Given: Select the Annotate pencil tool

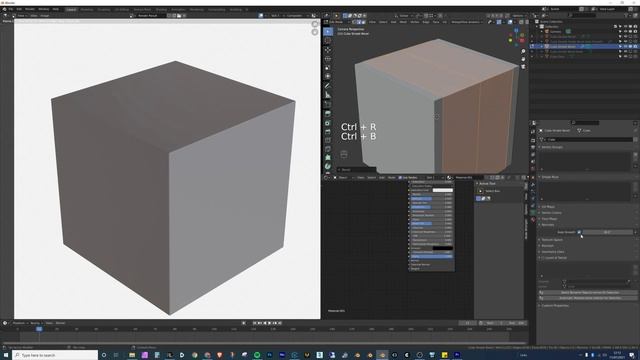Looking at the screenshot, I should (x=328, y=86).
